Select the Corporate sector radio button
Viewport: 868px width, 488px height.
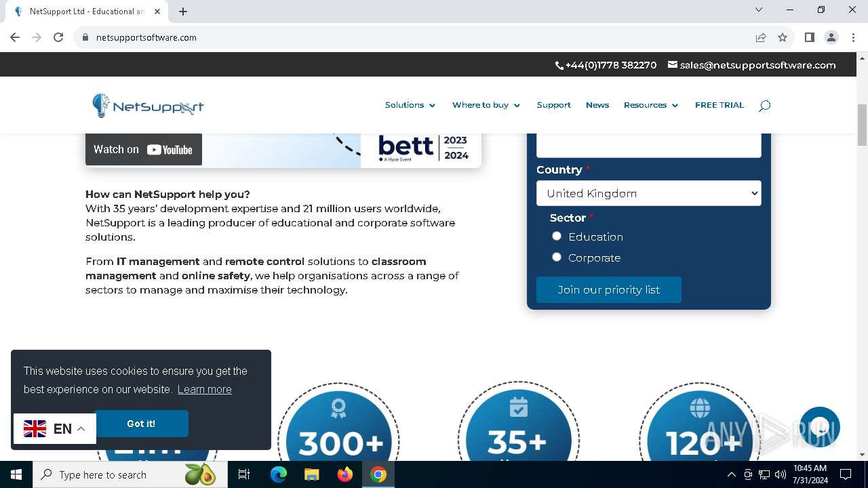coord(557,257)
